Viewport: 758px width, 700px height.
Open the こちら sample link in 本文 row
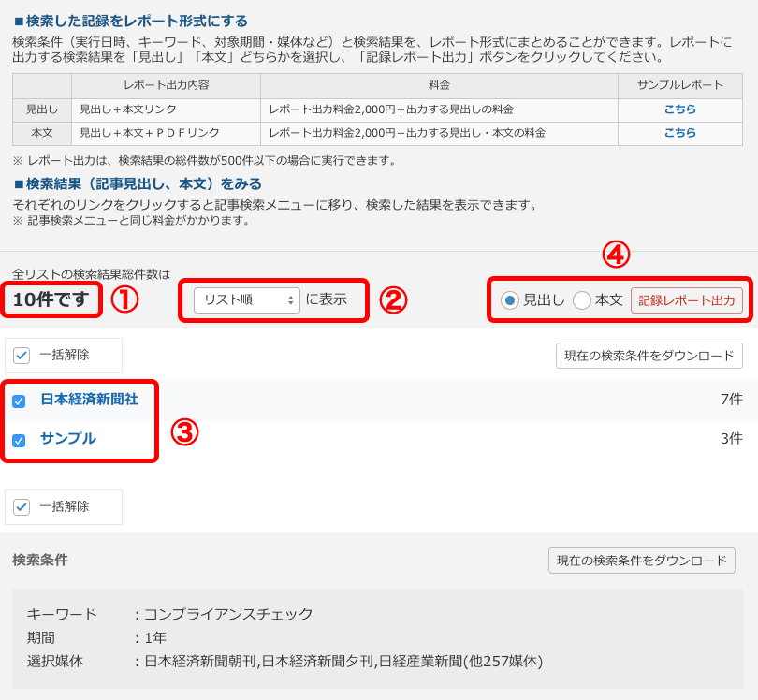tap(679, 133)
